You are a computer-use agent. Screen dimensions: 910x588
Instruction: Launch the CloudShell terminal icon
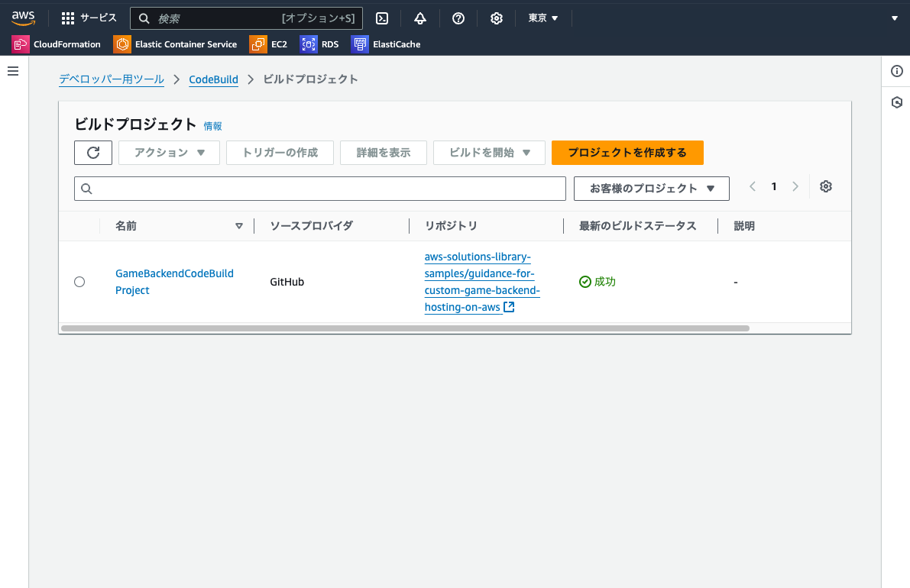382,18
